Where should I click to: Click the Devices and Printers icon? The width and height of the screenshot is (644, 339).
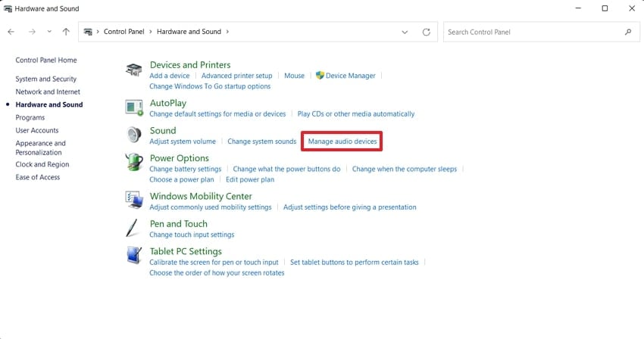click(x=133, y=70)
